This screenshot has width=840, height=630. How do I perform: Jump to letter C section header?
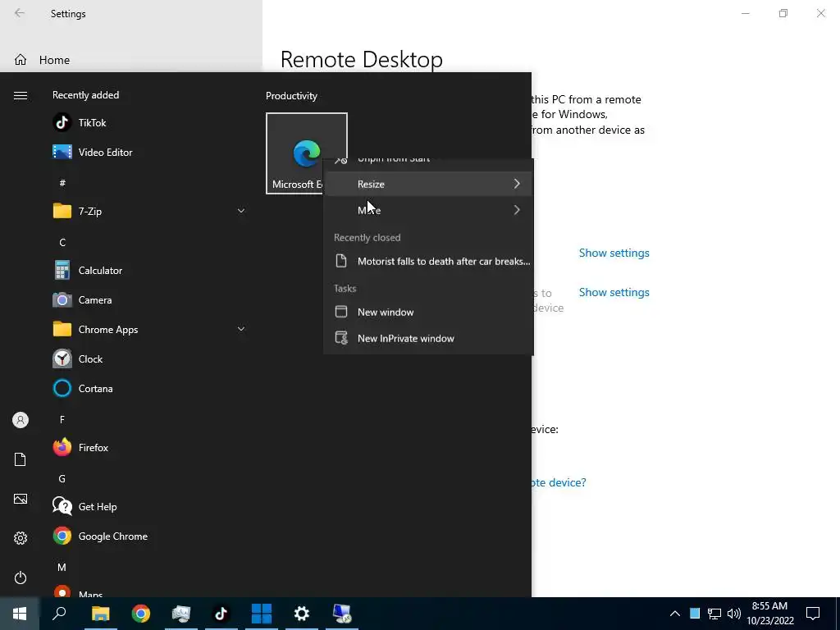[62, 243]
